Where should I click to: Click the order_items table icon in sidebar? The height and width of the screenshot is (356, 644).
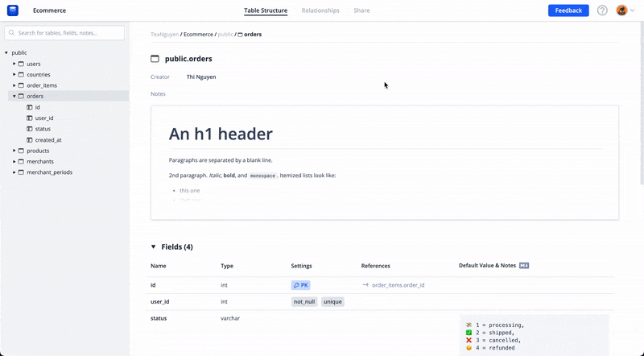coord(21,85)
